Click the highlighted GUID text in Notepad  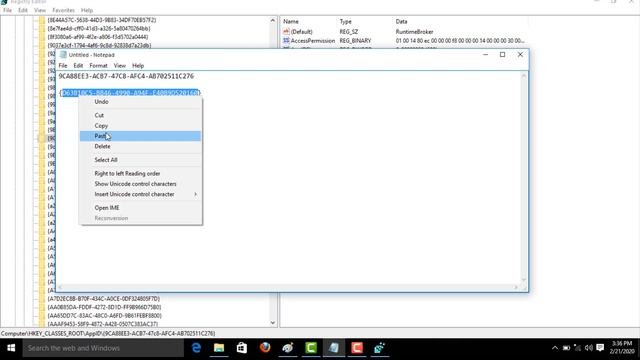(x=130, y=93)
